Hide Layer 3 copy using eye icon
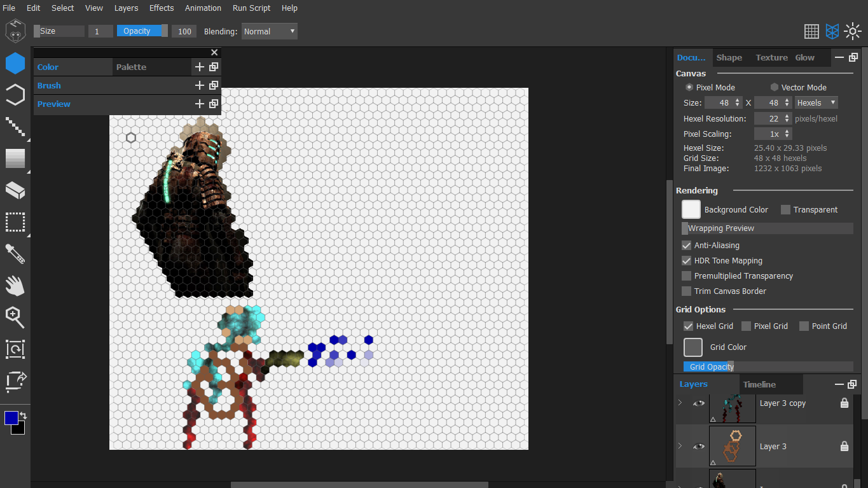The image size is (868, 488). pyautogui.click(x=699, y=403)
